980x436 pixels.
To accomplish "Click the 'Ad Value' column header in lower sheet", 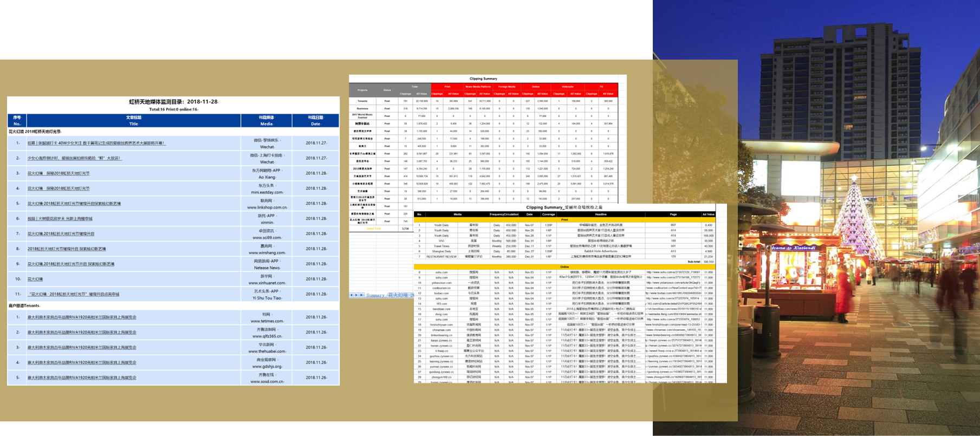I will pyautogui.click(x=708, y=214).
